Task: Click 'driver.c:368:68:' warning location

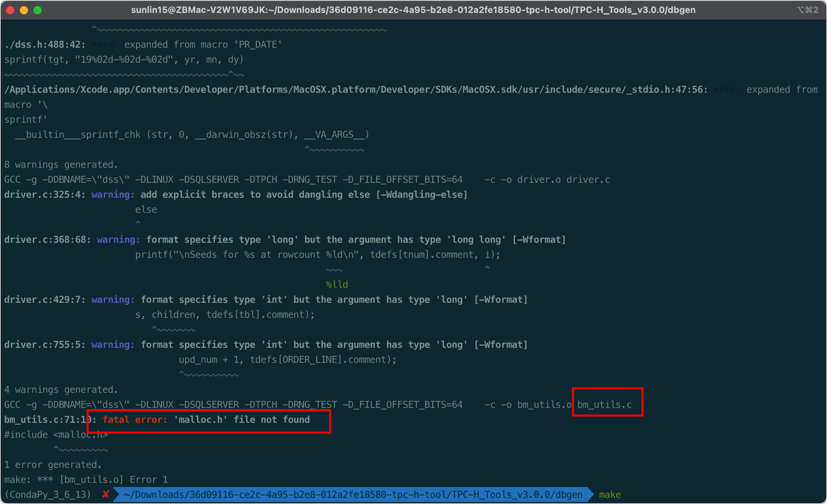Action: pos(48,239)
